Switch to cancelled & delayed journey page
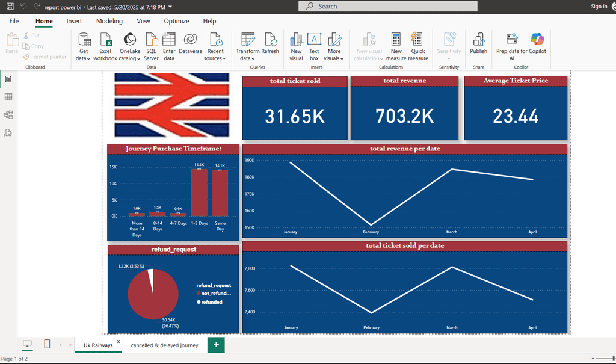This screenshot has width=616, height=364. point(164,345)
